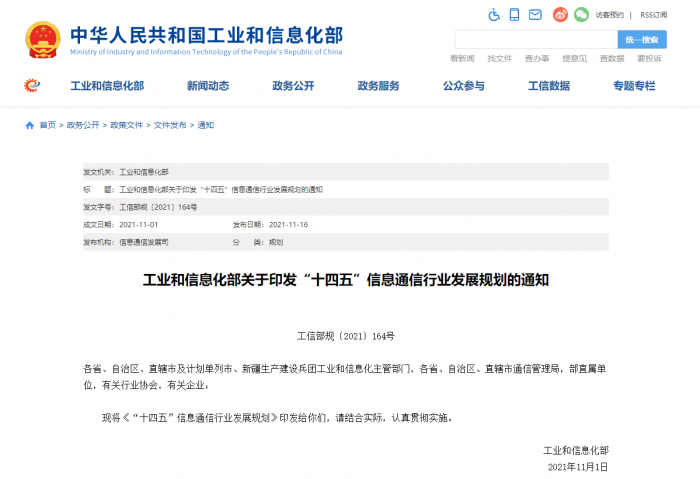Click the accessibility wheelchair icon

point(494,14)
